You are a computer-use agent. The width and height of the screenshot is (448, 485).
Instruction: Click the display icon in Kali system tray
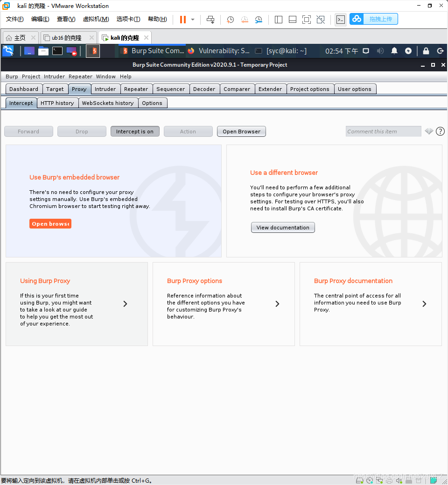(x=366, y=51)
